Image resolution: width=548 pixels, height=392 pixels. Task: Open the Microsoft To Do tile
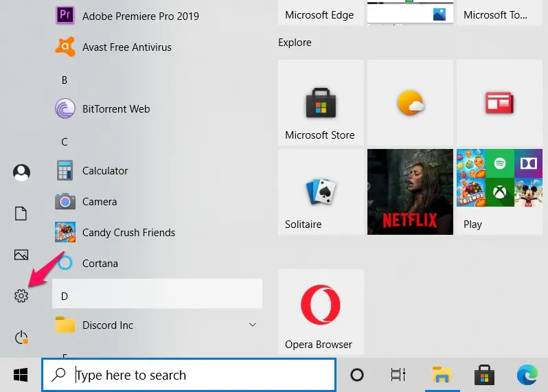499,12
